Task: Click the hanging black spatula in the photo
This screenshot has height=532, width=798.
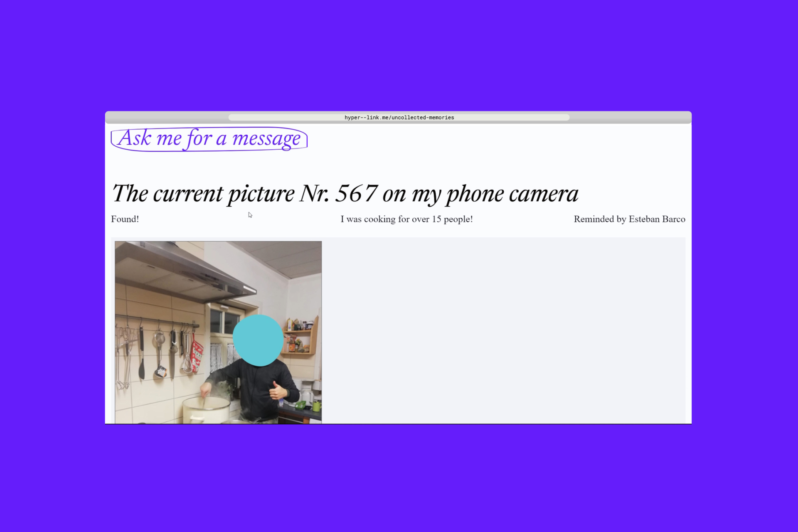Action: click(141, 353)
